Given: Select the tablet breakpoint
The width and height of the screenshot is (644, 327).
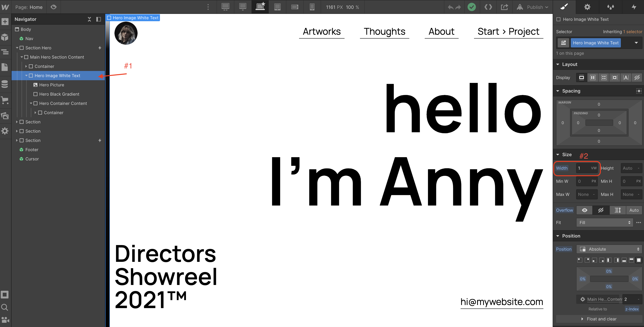Looking at the screenshot, I should (x=277, y=7).
